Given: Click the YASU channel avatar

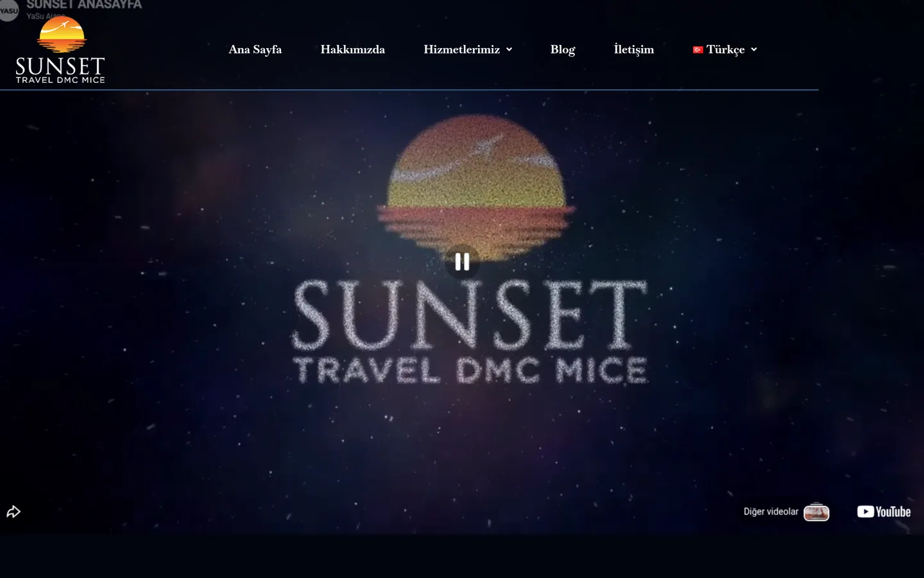Looking at the screenshot, I should coord(9,10).
